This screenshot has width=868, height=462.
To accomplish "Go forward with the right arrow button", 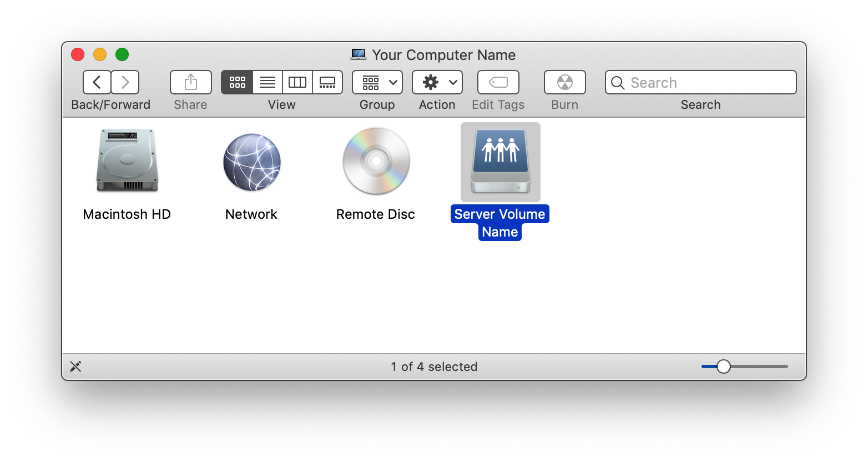I will coord(125,82).
